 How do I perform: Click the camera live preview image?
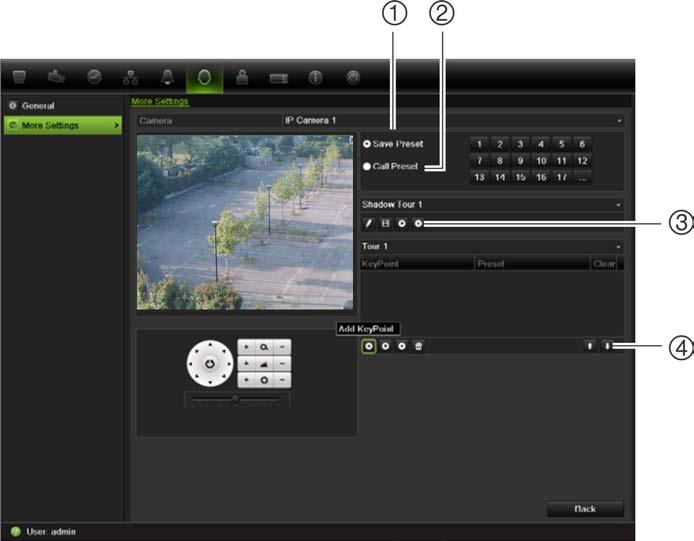tap(245, 222)
